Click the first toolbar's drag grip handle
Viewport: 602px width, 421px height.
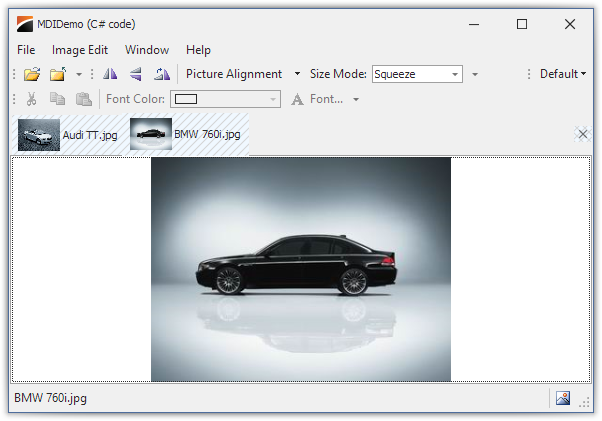click(14, 74)
